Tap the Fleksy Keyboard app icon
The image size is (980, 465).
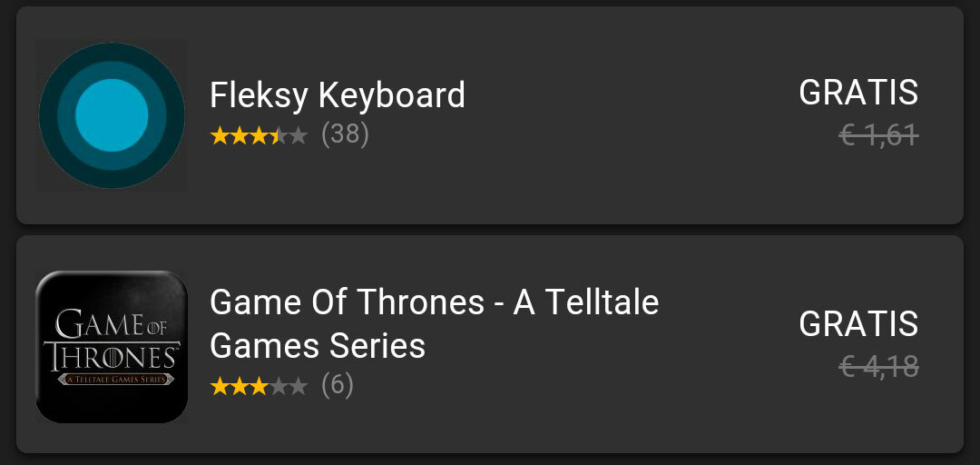pos(112,115)
